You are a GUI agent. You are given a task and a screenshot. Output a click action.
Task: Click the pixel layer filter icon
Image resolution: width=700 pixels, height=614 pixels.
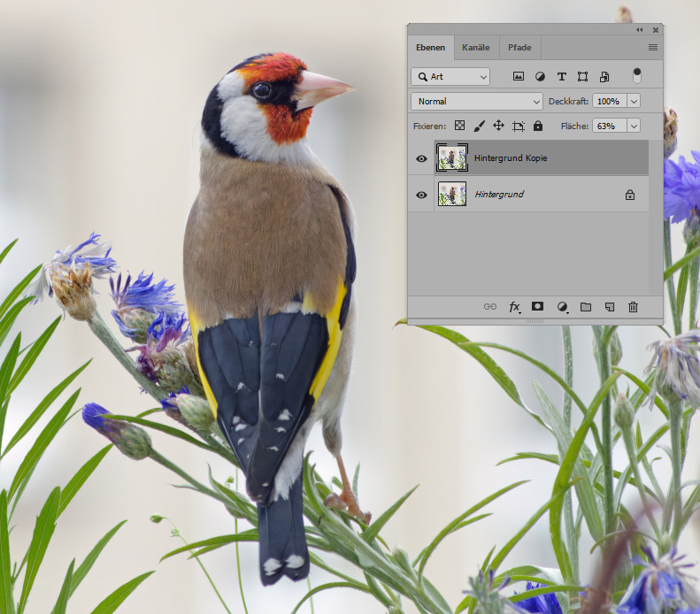point(519,77)
